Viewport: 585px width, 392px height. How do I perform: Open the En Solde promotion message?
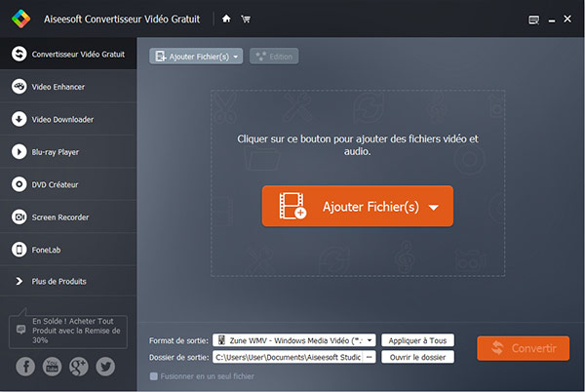[68, 332]
